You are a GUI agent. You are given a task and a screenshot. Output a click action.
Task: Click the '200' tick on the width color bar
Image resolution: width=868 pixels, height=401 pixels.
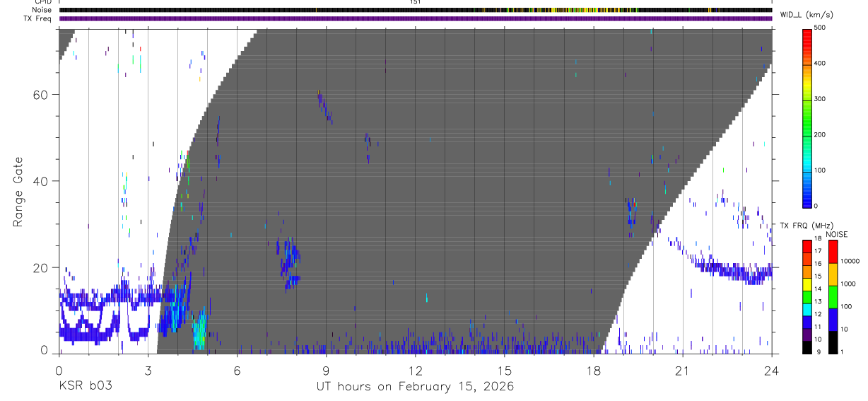(x=820, y=134)
